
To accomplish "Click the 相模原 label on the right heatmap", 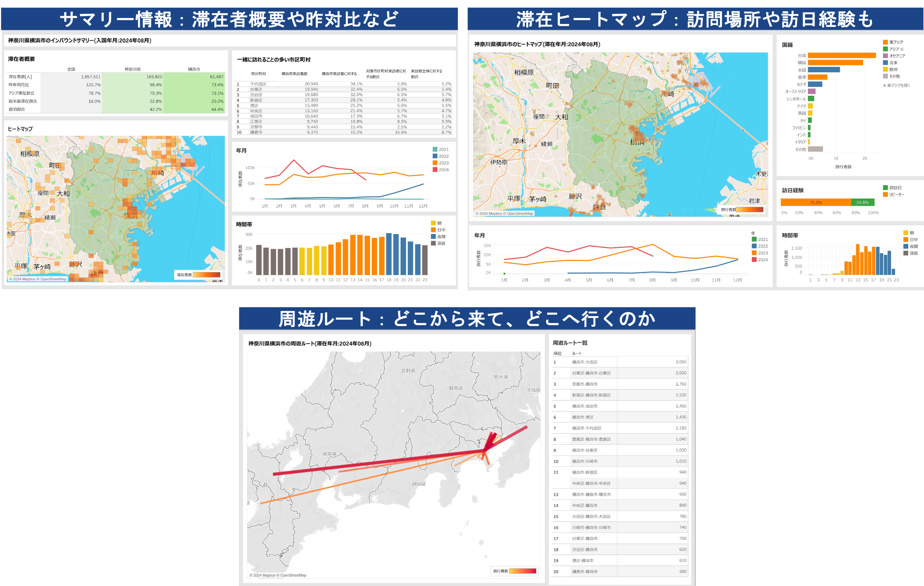I will pos(524,72).
